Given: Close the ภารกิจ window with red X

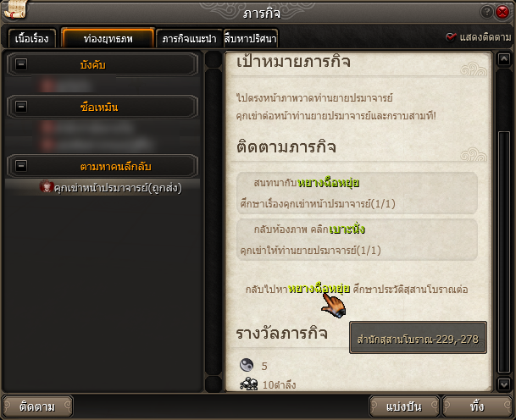Looking at the screenshot, I should point(502,12).
